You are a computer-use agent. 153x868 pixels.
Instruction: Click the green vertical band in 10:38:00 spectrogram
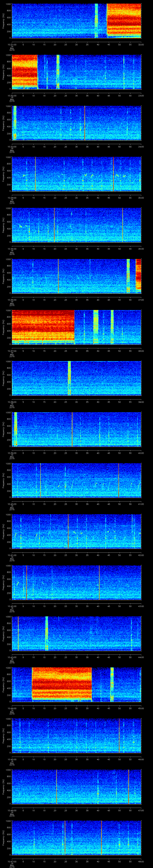click(x=70, y=378)
